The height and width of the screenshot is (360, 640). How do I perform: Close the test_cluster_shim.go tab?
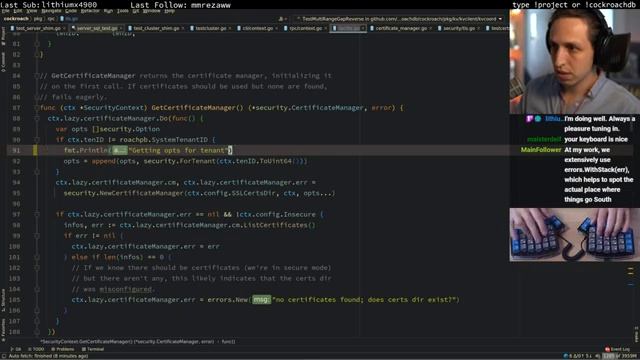pyautogui.click(x=183, y=28)
